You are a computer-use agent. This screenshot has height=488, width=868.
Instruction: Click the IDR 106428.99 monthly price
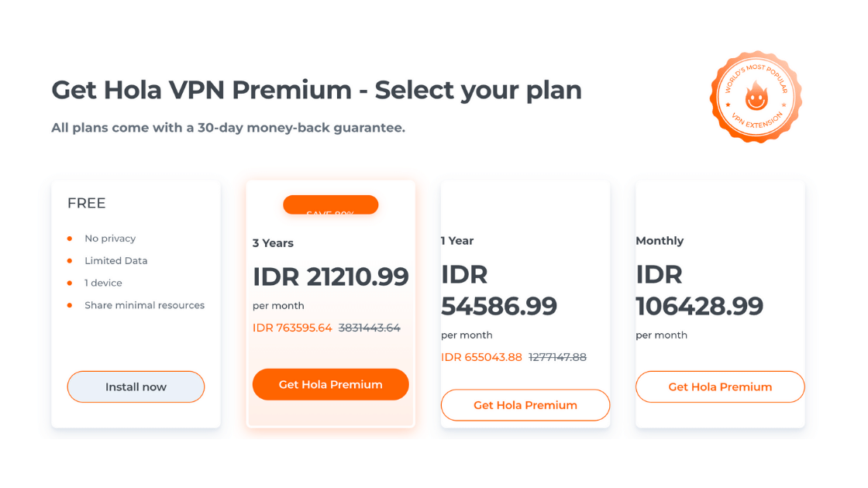coord(700,290)
